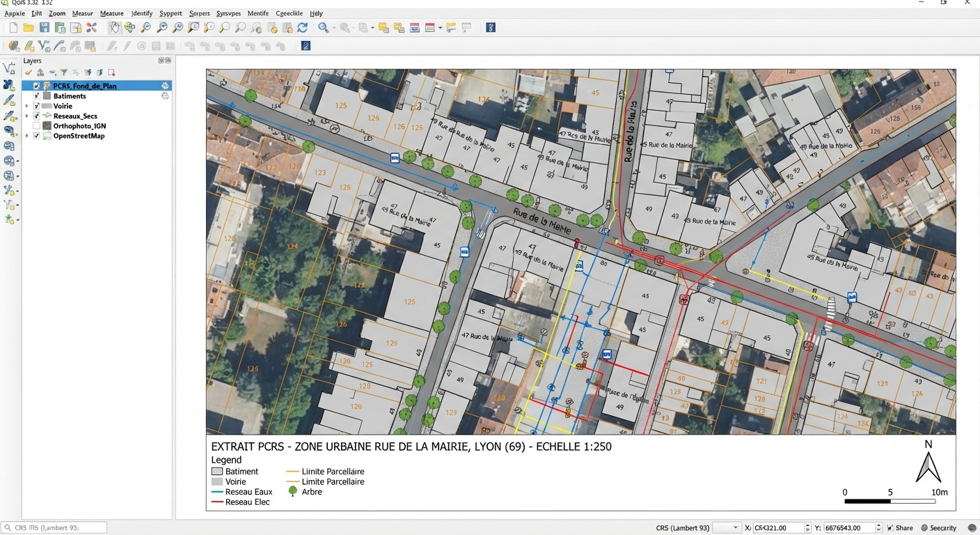
Task: Click the add group icon in Layers toolbar
Action: click(40, 72)
